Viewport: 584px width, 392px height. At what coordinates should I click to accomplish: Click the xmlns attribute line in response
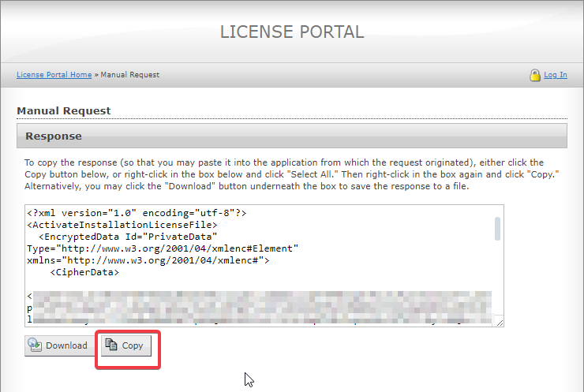point(148,259)
